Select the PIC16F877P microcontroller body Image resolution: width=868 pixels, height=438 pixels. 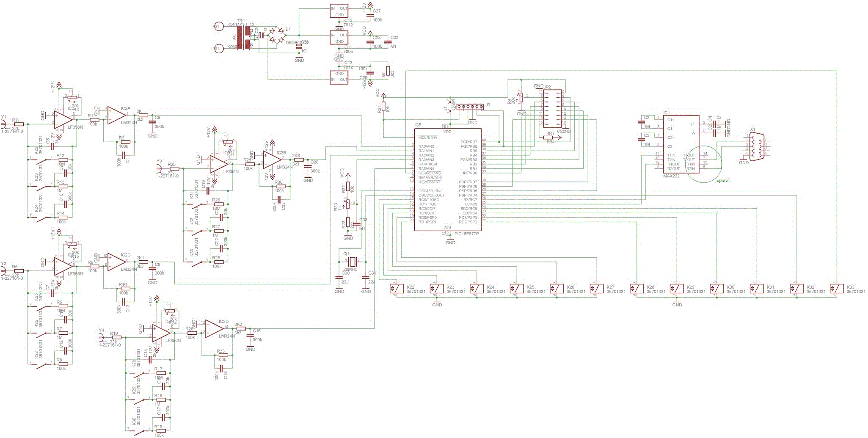coord(448,180)
